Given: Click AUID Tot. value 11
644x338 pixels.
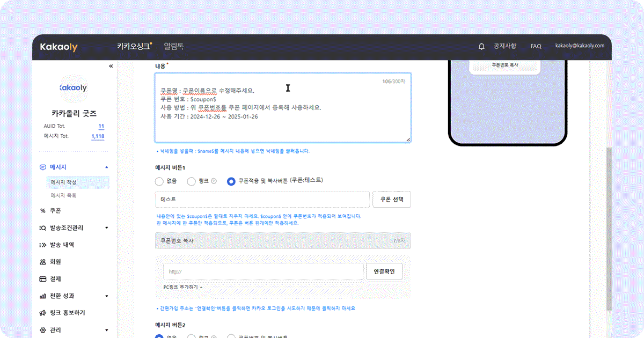Looking at the screenshot, I should click(x=101, y=126).
